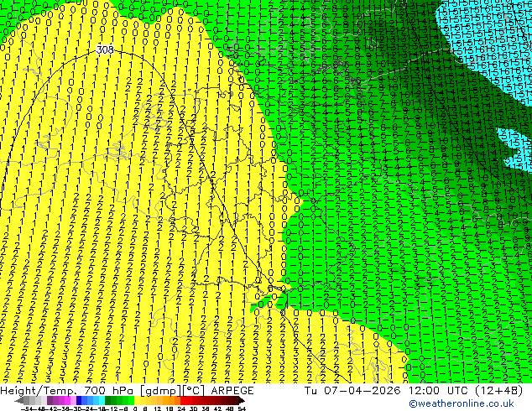532x411 pixels.
Task: Pick the cyan swatch in the temperature legend
Action: (102, 400)
